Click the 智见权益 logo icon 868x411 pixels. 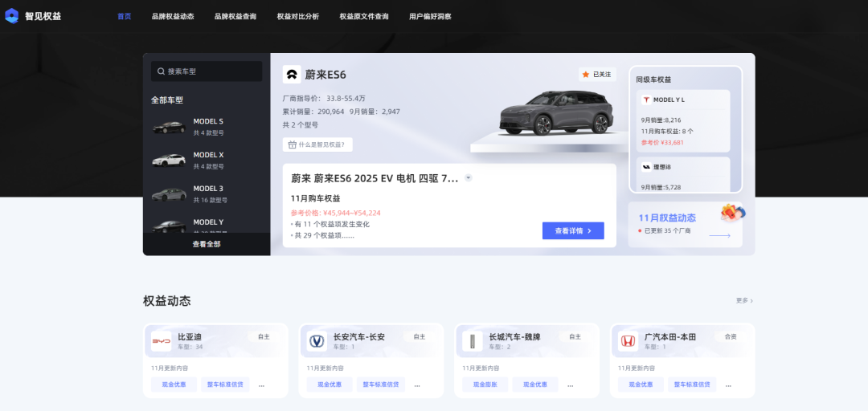click(x=11, y=16)
